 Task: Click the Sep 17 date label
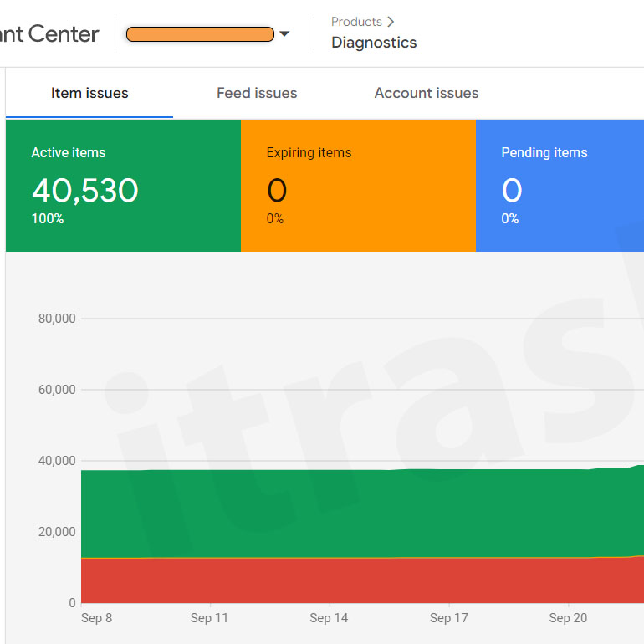click(448, 618)
